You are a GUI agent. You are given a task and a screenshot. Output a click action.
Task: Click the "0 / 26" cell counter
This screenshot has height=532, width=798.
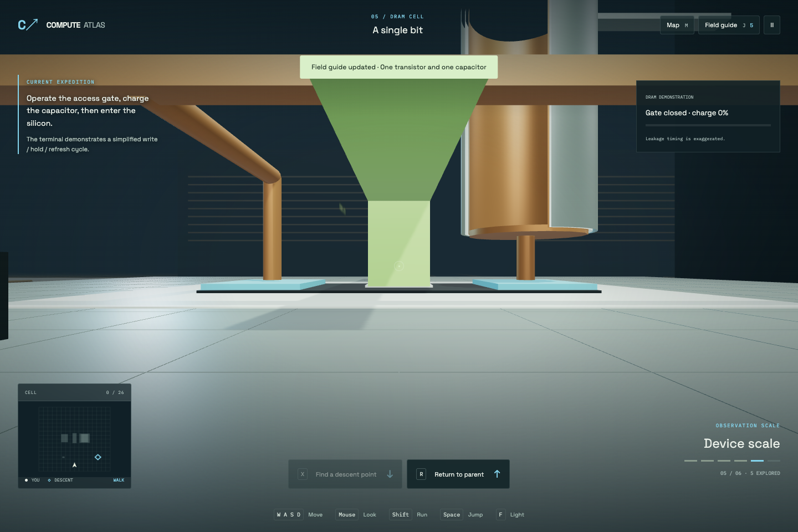[x=115, y=392]
